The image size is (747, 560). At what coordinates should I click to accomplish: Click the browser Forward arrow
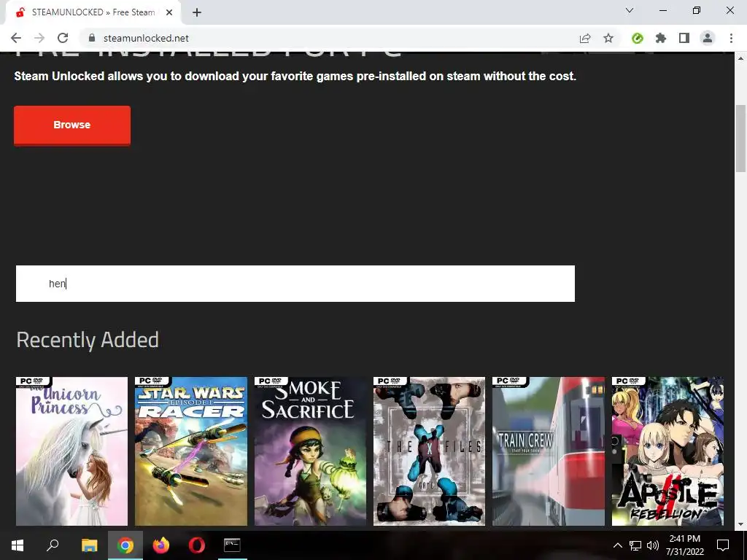click(x=39, y=38)
